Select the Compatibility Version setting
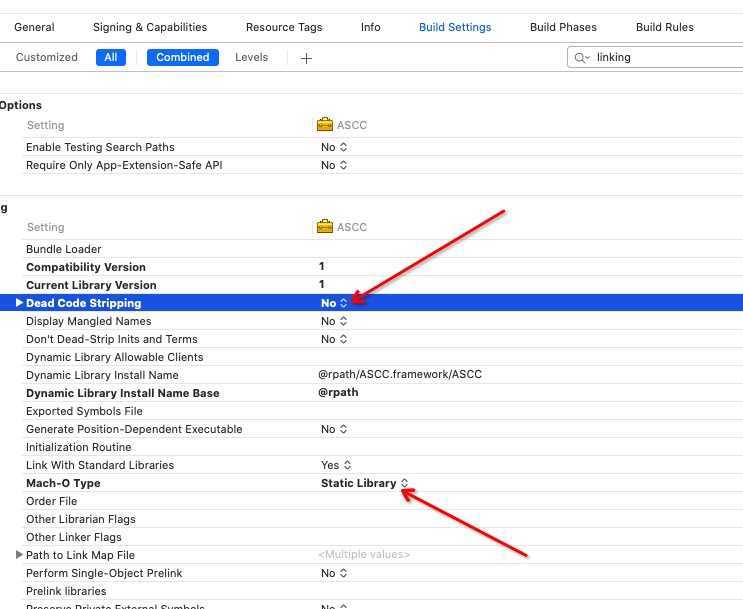The height and width of the screenshot is (609, 743). tap(86, 267)
